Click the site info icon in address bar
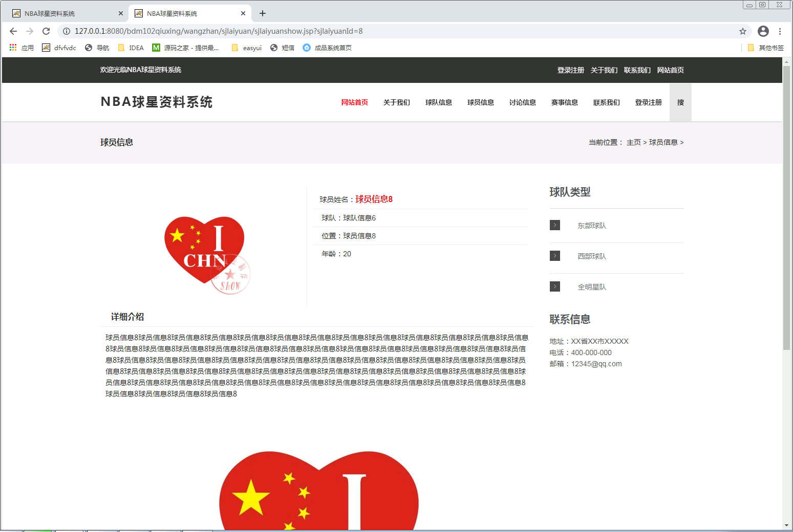Viewport: 793px width, 532px height. pos(67,31)
